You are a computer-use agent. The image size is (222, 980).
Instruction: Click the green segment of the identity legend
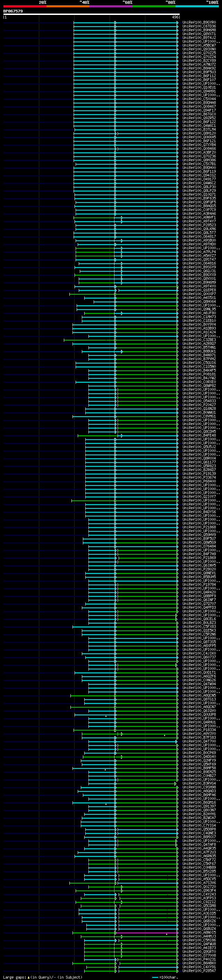pyautogui.click(x=154, y=6)
